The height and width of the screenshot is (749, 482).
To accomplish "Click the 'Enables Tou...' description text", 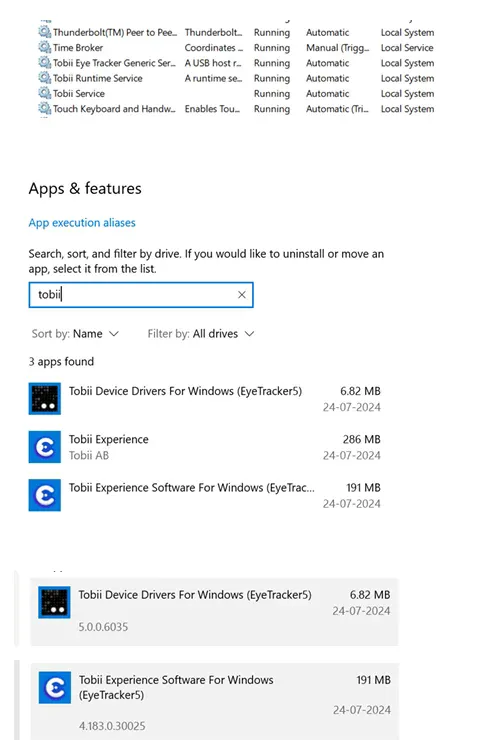I will tap(212, 109).
